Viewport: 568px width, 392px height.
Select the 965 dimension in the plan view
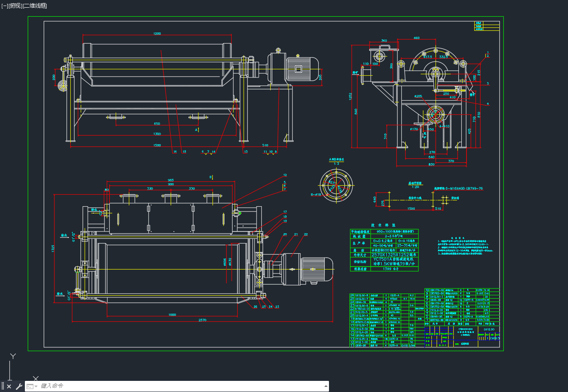tap(170, 180)
